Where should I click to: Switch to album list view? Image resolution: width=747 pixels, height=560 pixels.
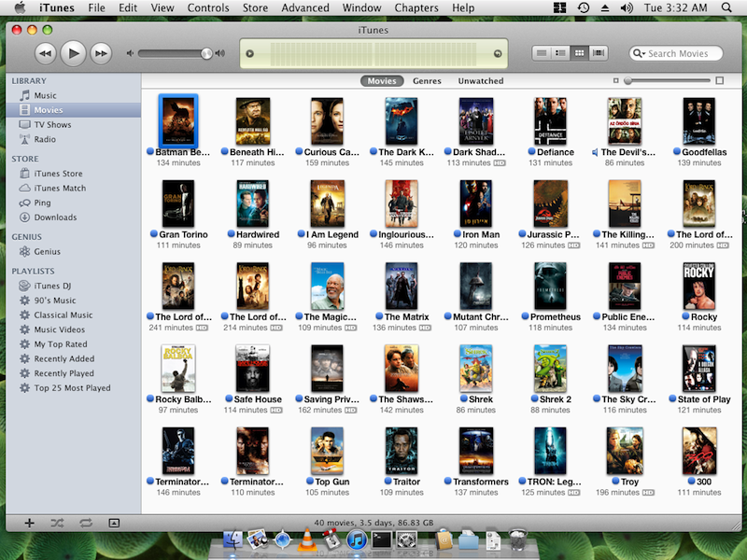[x=561, y=53]
